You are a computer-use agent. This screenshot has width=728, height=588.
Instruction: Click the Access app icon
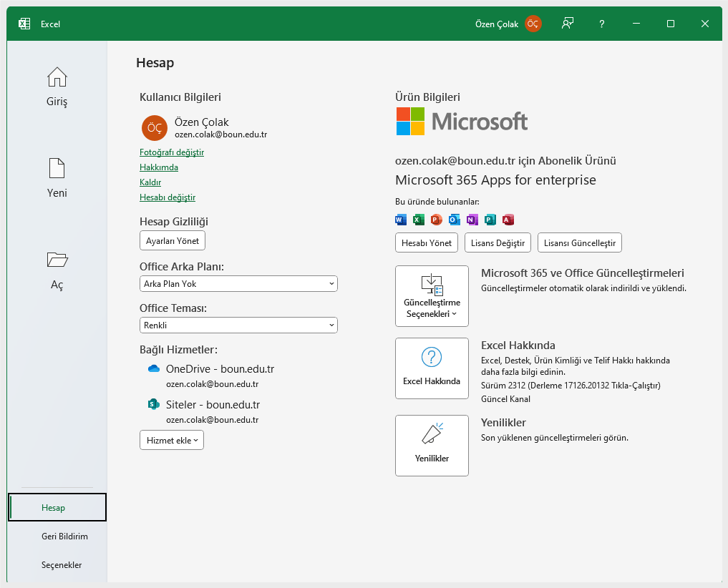pos(508,220)
